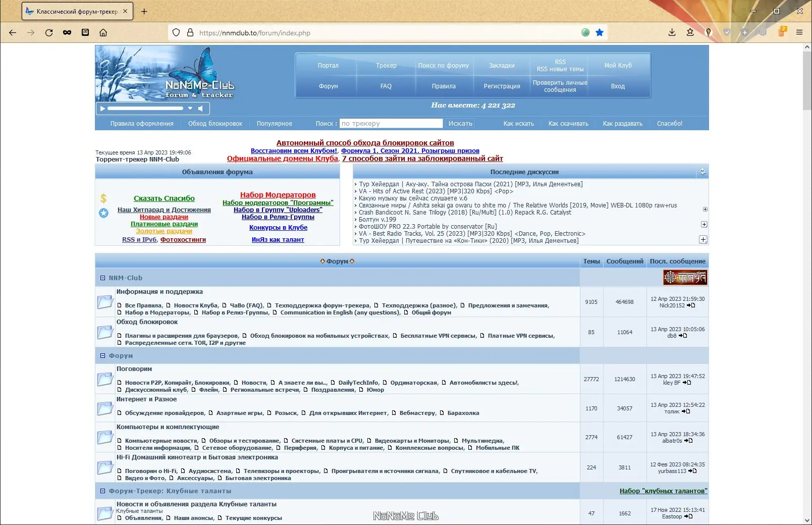Jump to last post by Nick20152

691,305
